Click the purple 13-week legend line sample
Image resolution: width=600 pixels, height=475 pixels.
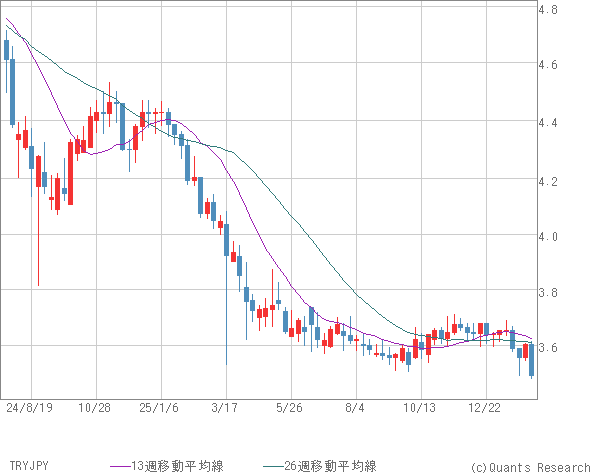point(120,466)
